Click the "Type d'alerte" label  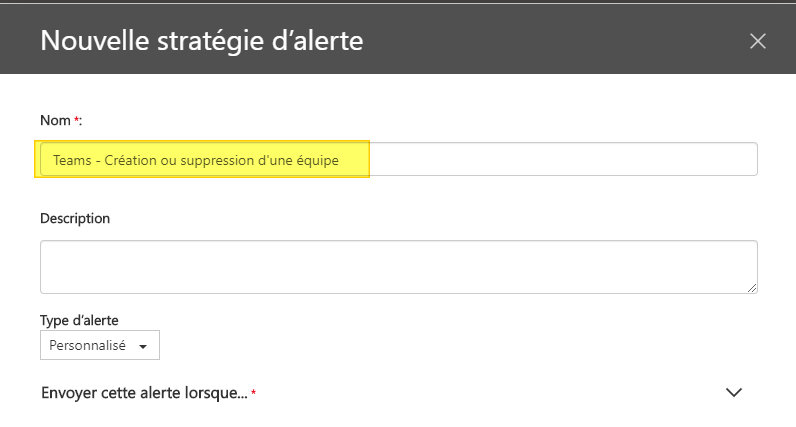tap(79, 320)
